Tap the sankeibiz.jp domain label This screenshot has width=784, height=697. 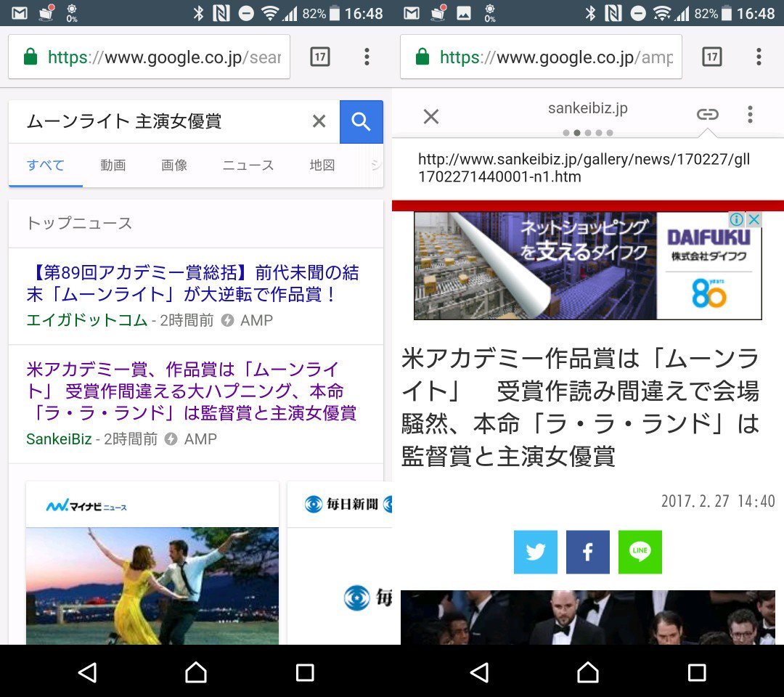click(588, 108)
